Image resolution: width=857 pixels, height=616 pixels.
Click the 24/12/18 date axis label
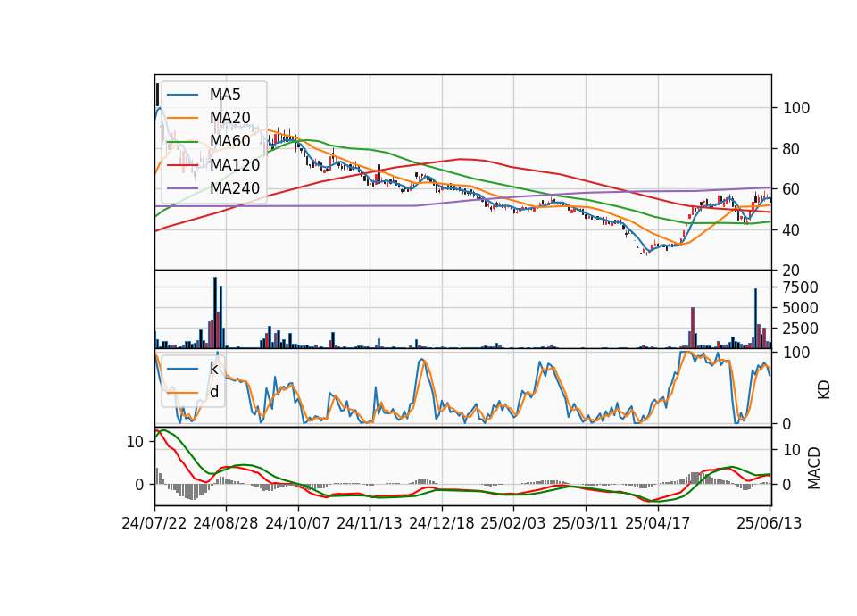[x=442, y=523]
